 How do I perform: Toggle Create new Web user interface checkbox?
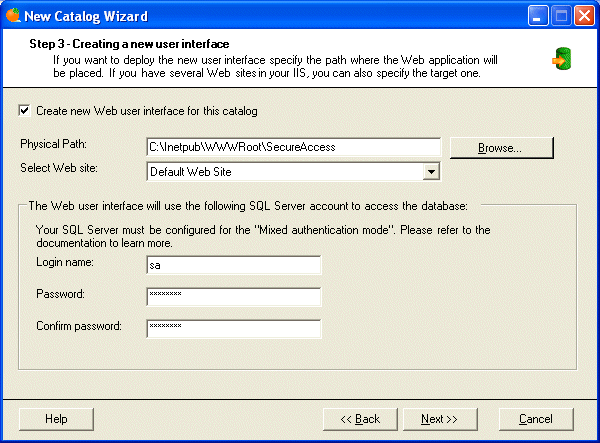point(24,110)
